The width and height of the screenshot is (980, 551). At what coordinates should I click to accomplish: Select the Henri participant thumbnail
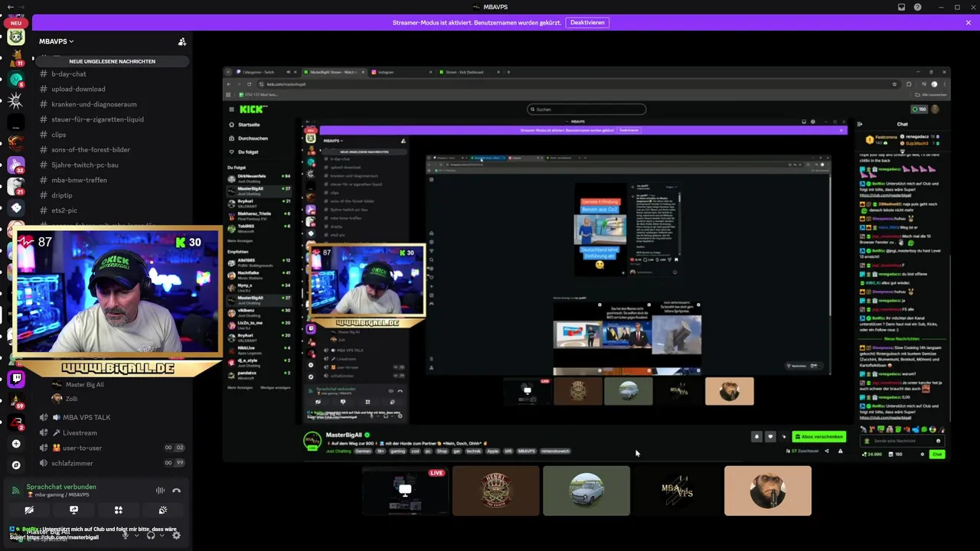[495, 491]
